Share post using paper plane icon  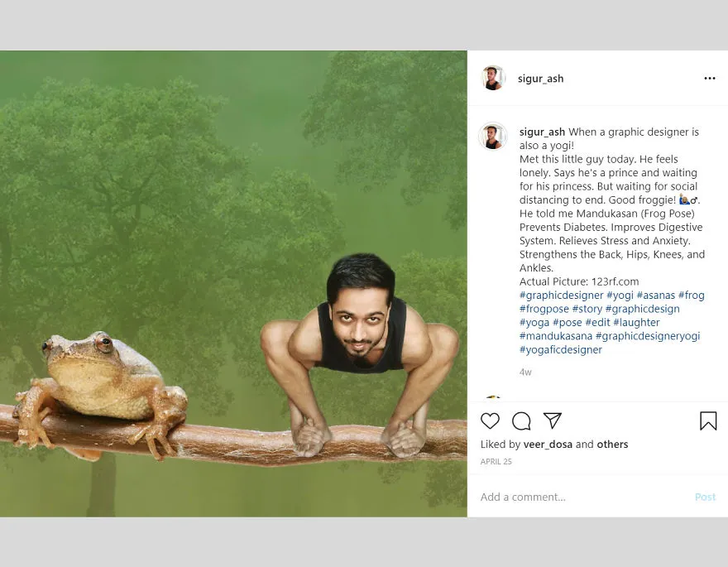[x=553, y=420]
